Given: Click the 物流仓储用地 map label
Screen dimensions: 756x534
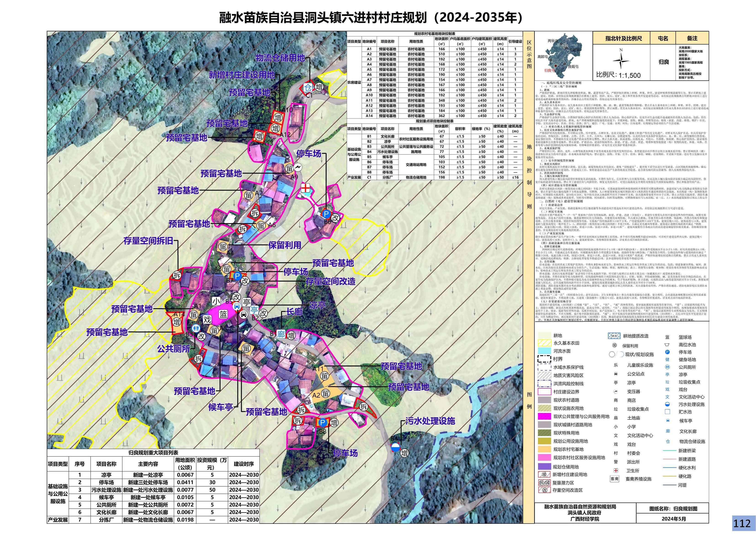Looking at the screenshot, I should click(x=280, y=58).
